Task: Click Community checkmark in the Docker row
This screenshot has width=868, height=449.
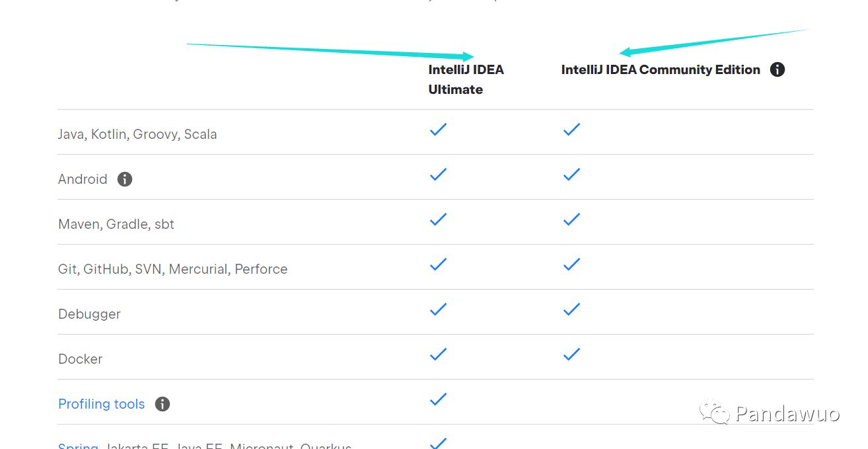Action: [571, 354]
